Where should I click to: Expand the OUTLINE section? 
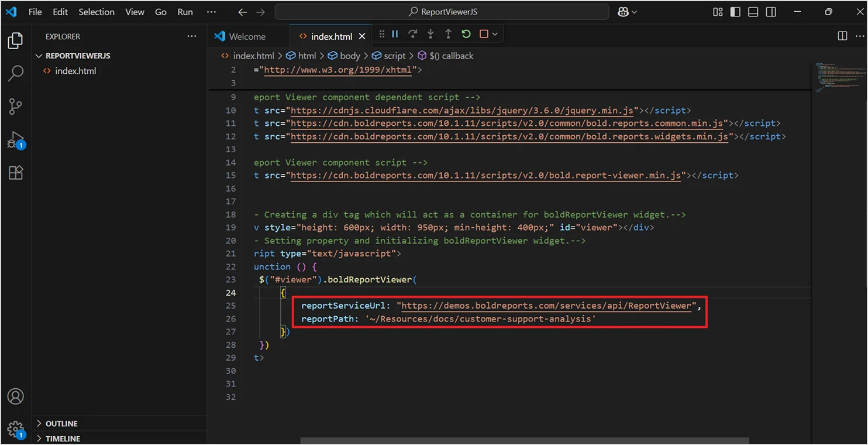point(119,423)
